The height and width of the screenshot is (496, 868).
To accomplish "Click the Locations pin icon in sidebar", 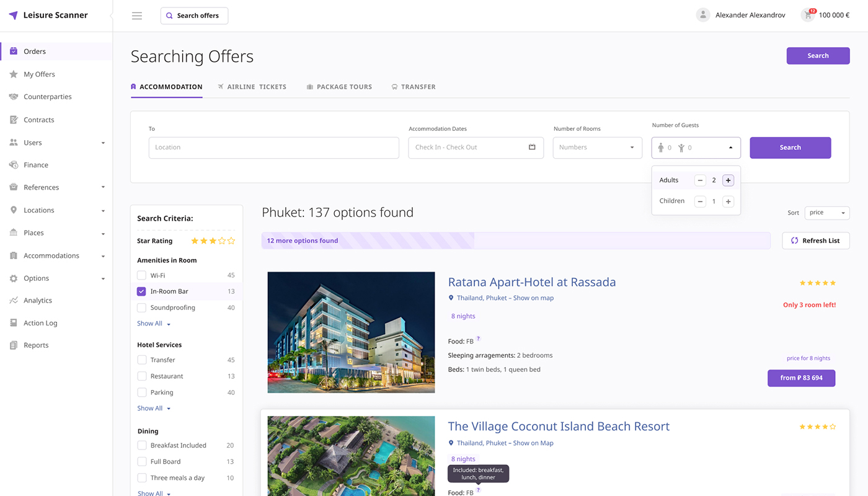I will pos(14,210).
